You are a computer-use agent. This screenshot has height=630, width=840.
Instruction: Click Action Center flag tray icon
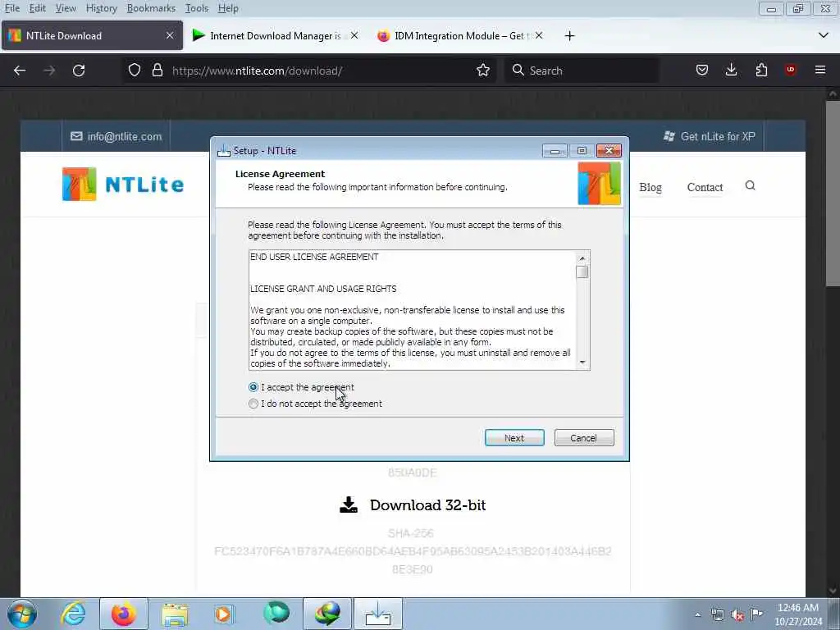tap(756, 614)
